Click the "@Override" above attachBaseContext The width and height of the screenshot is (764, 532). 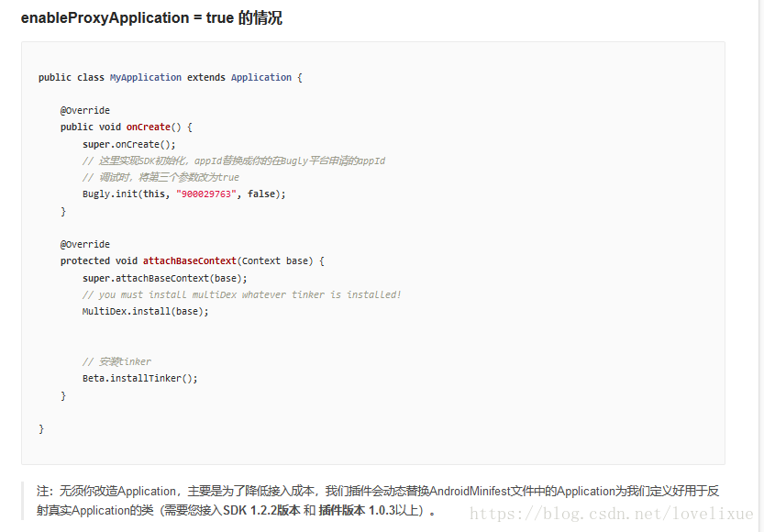pyautogui.click(x=85, y=245)
